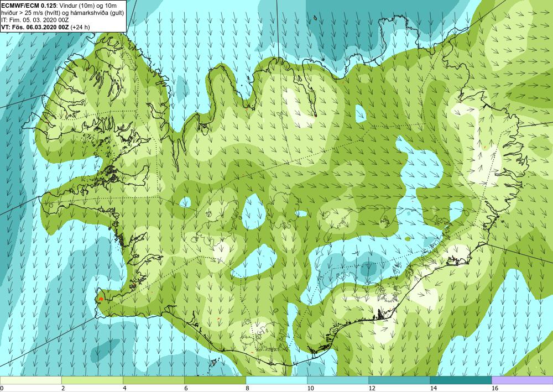Click the 12–14 m/s dark teal legend swatch

[399, 380]
